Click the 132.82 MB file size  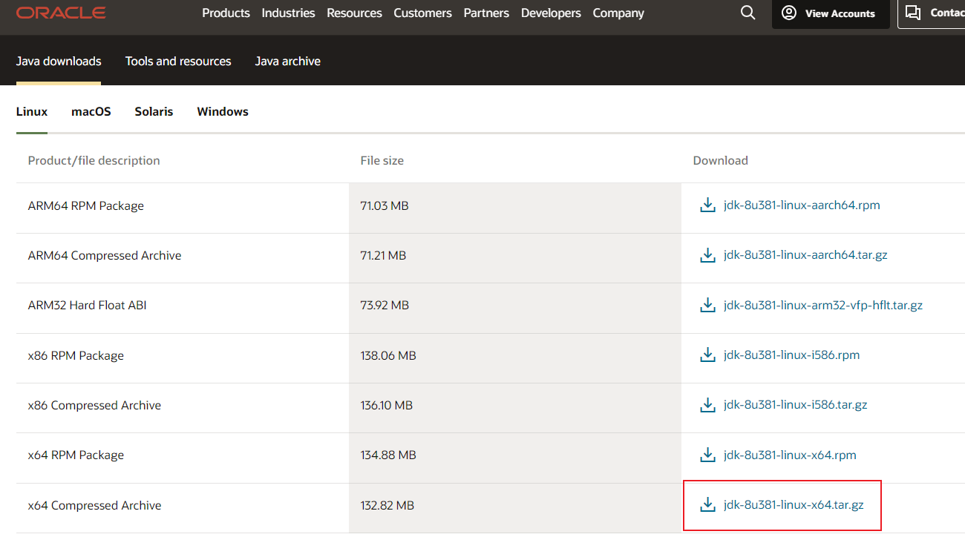point(387,505)
